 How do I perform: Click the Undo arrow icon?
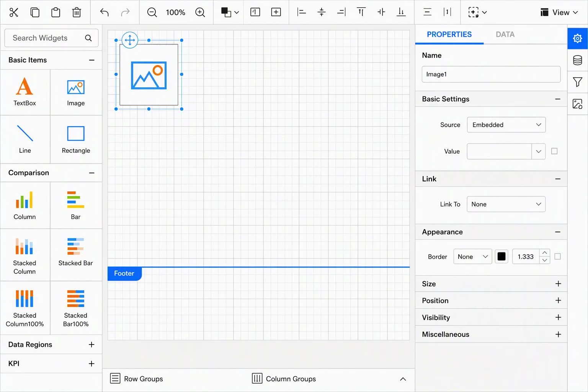pos(104,12)
